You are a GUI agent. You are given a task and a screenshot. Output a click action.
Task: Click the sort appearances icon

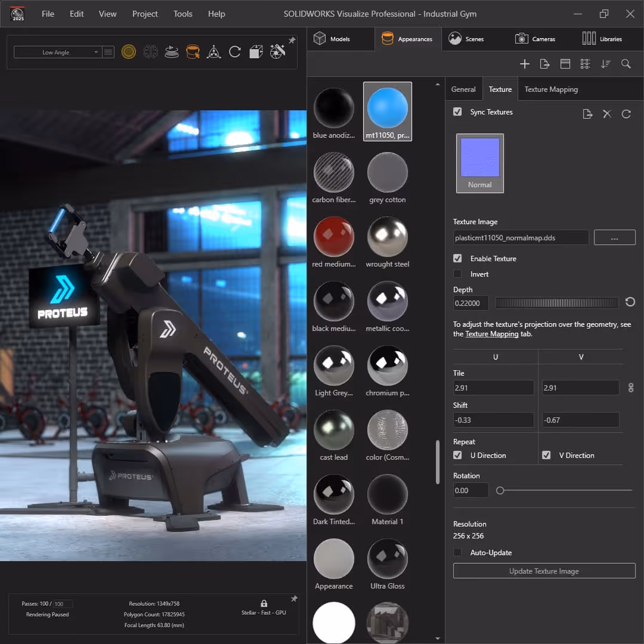[x=605, y=64]
